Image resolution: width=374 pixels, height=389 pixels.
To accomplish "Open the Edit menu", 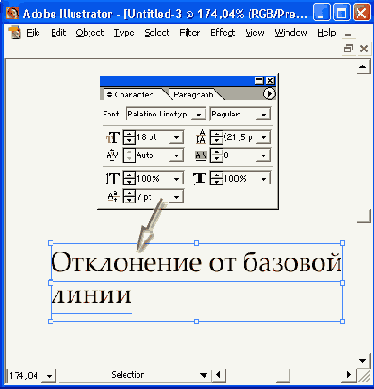I will [59, 33].
